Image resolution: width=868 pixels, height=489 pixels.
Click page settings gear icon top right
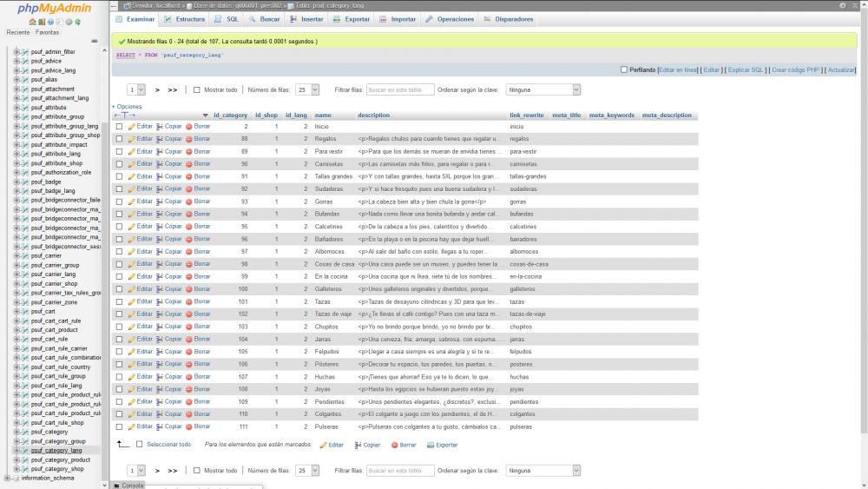843,5
